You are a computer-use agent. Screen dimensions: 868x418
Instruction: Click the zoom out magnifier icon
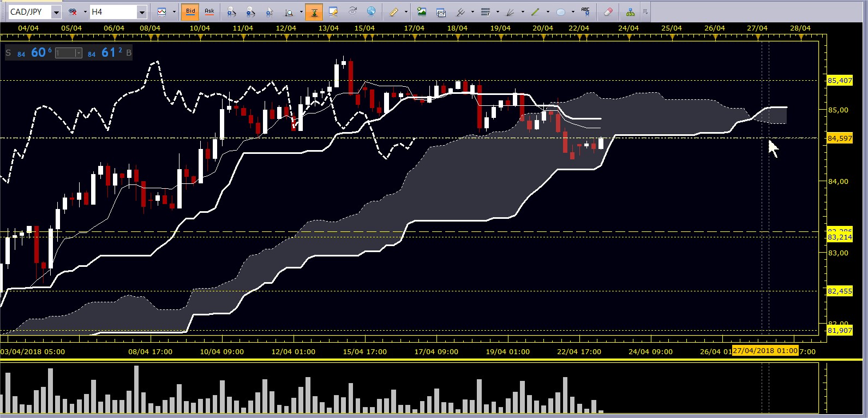coord(250,11)
